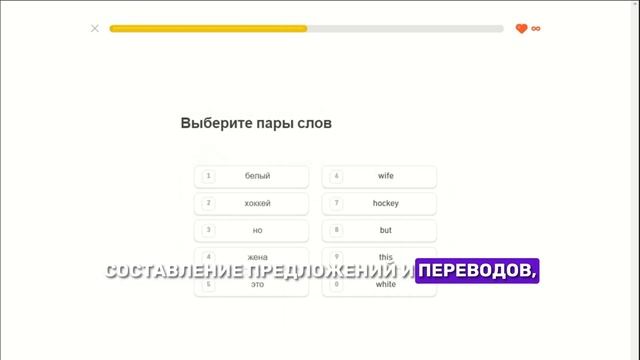Click the lesson progress bar

tap(307, 29)
